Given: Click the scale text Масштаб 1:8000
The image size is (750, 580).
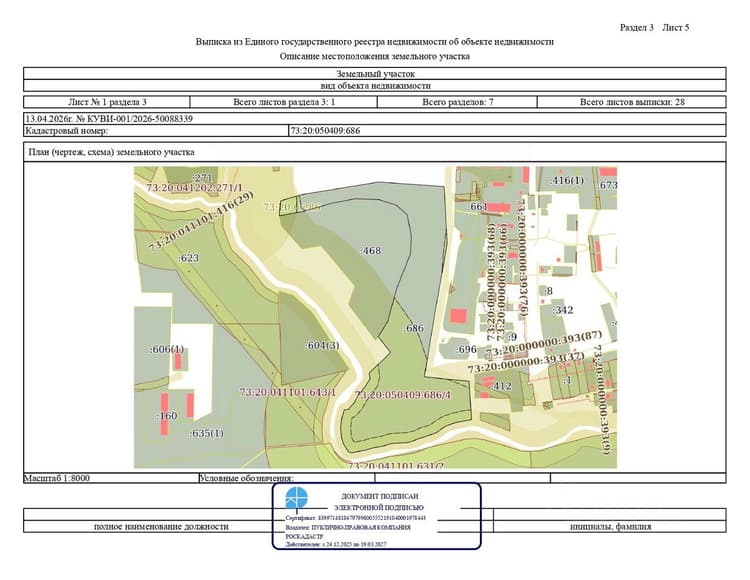Looking at the screenshot, I should [57, 478].
